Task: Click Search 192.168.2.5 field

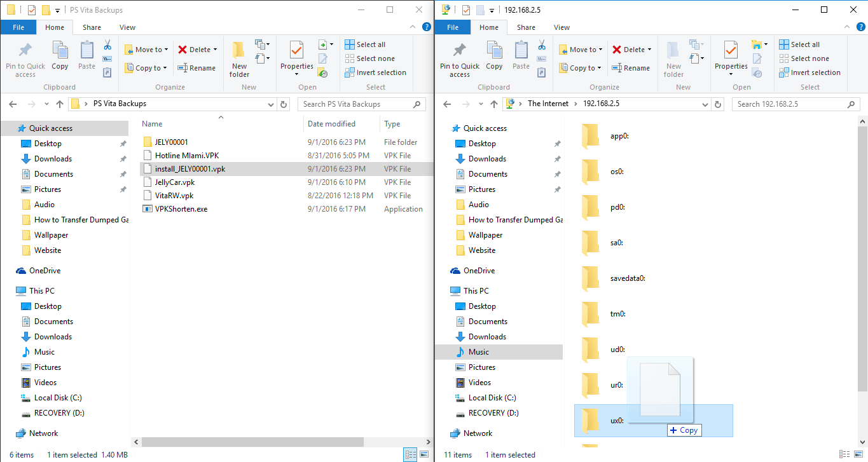Action: (x=796, y=104)
